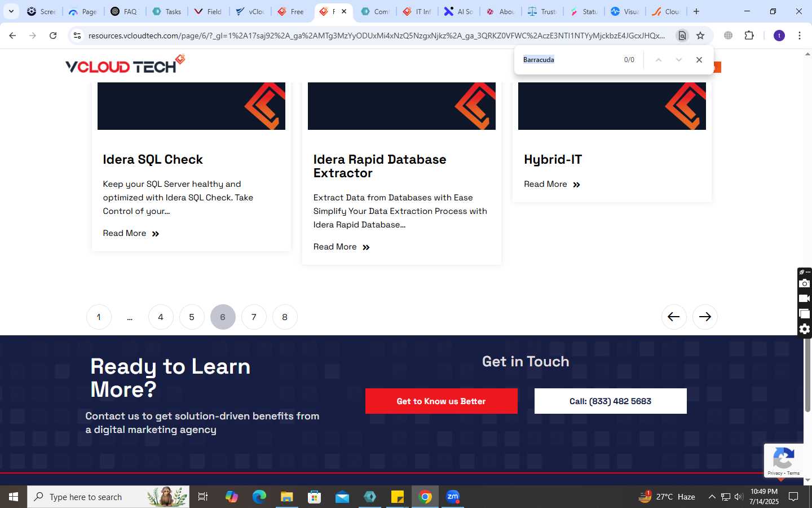Viewport: 812px width, 508px height.
Task: Click the settings gear in side widget
Action: (x=805, y=329)
